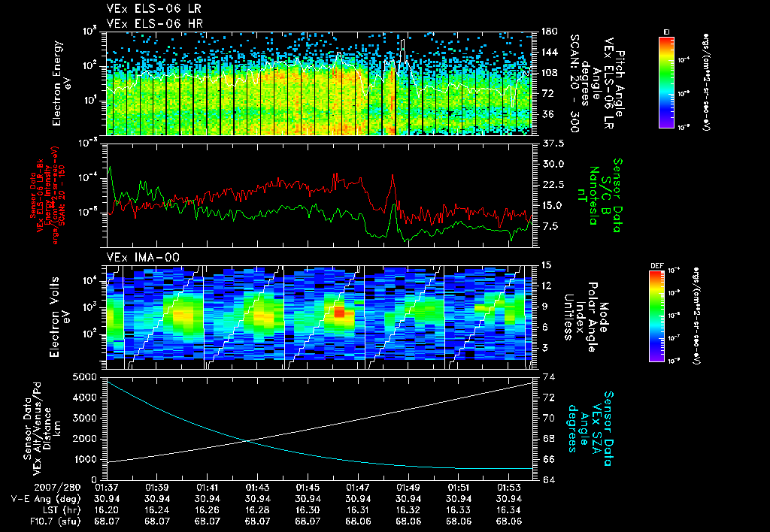Viewport: 770px width, 532px height.
Task: Click the 'VEx Alt/Venus/Pd Distance km' label
Action: tap(48, 428)
